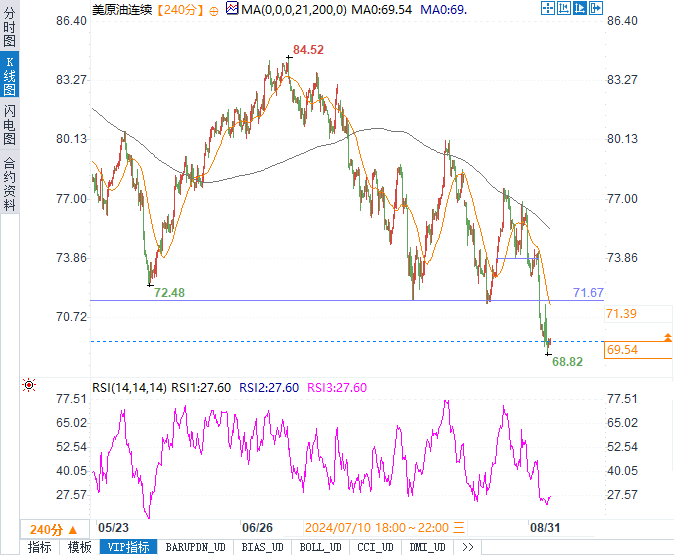The height and width of the screenshot is (555, 674).
Task: Click the date range 2024/07/10 18:00~22:00
Action: click(377, 528)
